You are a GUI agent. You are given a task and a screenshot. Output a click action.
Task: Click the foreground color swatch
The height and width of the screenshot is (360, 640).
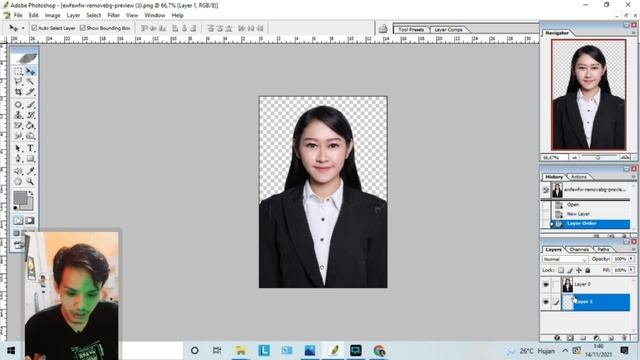(20, 198)
